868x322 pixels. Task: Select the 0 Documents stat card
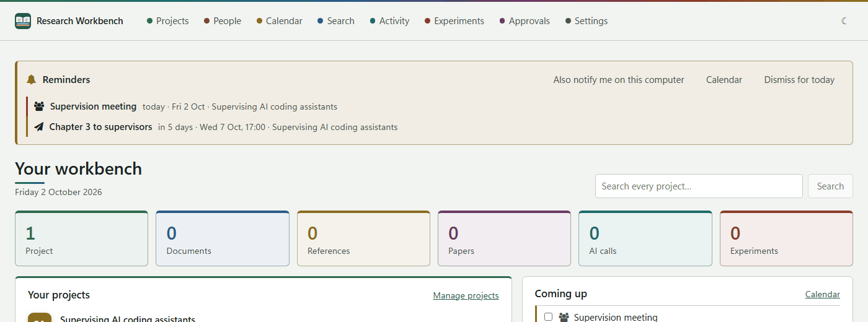tap(223, 238)
